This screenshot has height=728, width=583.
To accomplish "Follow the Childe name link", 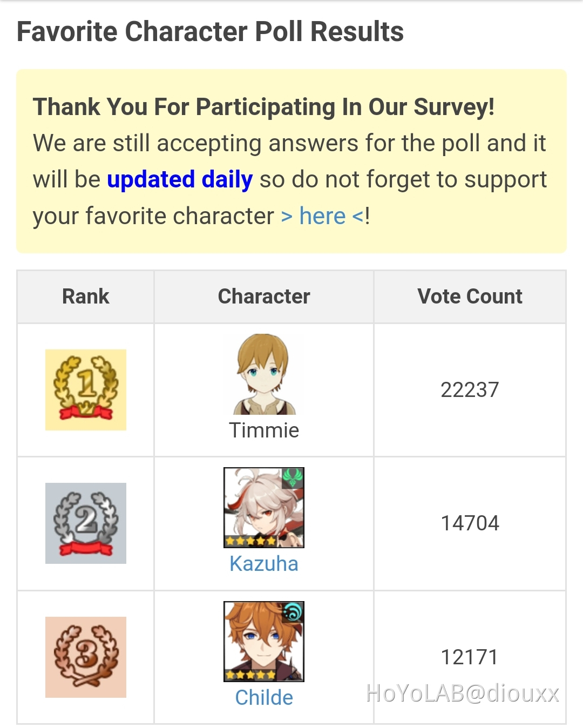I will pyautogui.click(x=264, y=698).
